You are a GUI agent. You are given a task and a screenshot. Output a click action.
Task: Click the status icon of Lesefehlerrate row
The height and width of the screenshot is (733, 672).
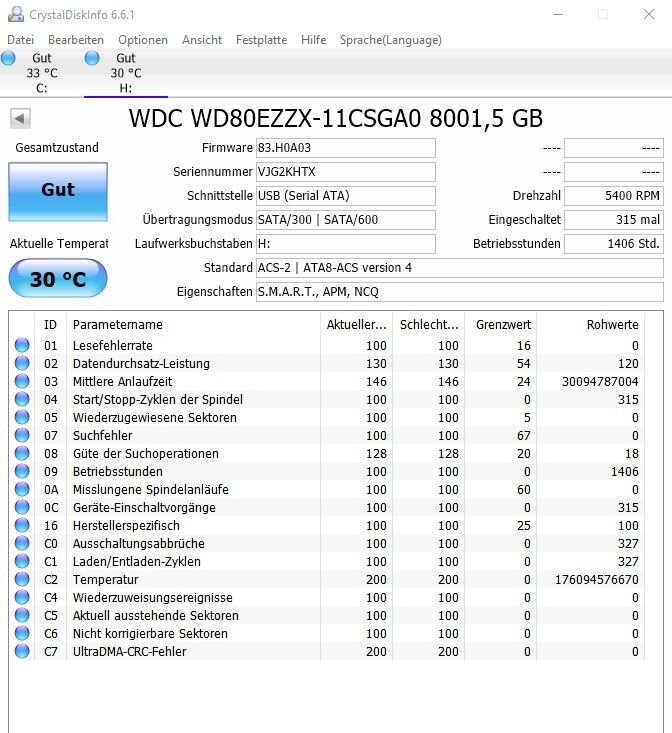22,345
